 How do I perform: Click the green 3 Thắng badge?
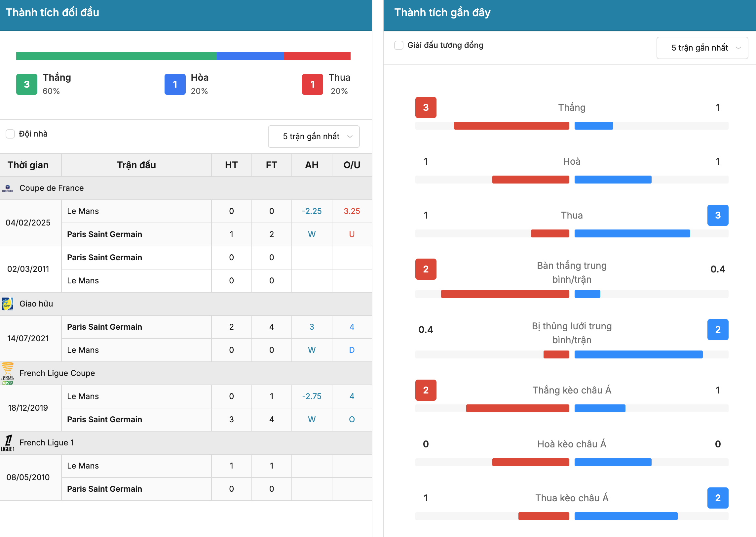27,84
